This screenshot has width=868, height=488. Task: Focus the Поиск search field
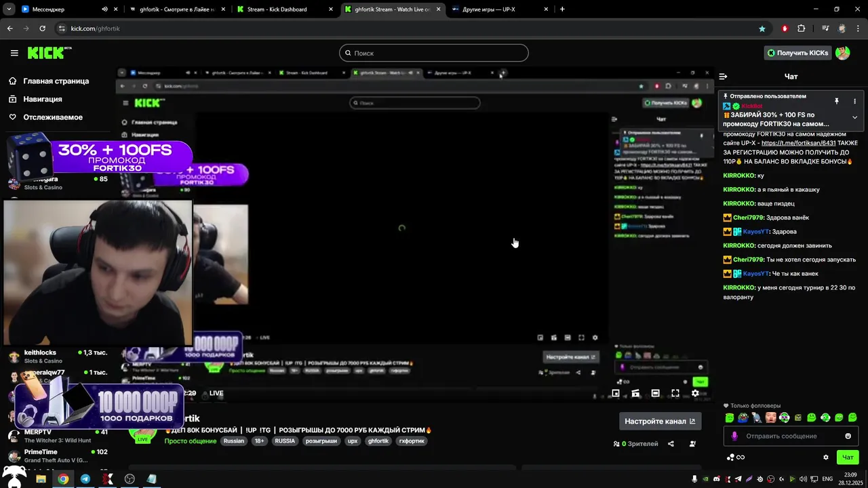click(434, 53)
